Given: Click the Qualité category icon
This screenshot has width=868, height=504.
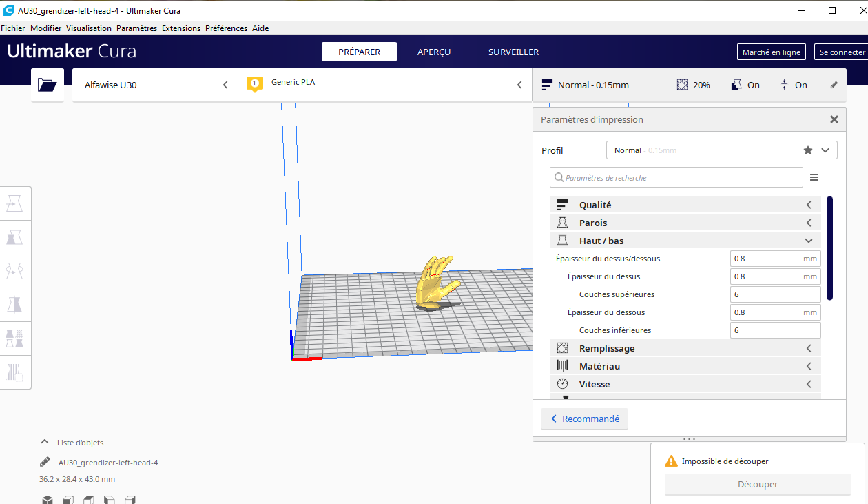Looking at the screenshot, I should click(562, 205).
